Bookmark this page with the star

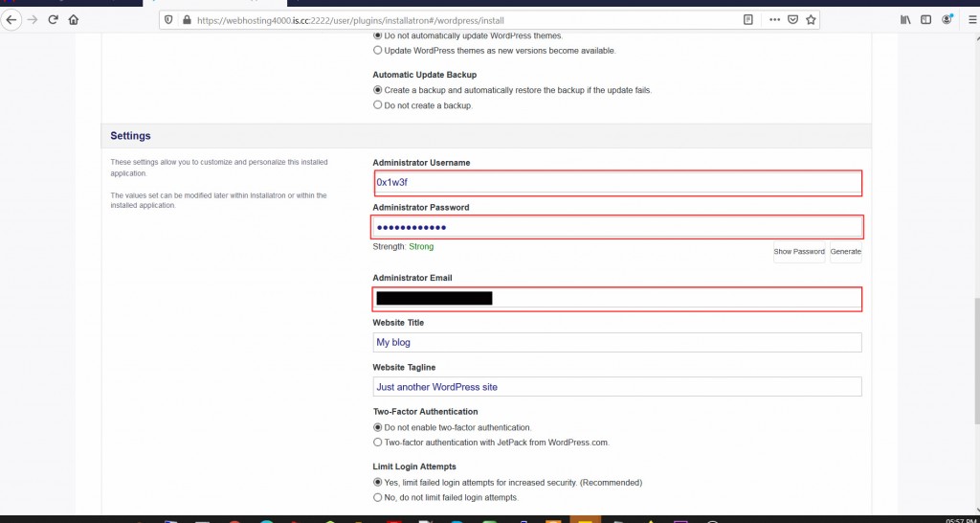811,20
